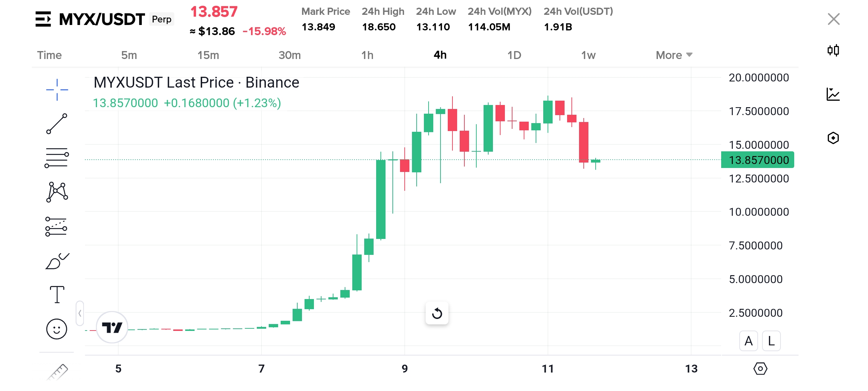The image size is (868, 391).
Task: Switch to the 15m timeframe tab
Action: coord(208,55)
